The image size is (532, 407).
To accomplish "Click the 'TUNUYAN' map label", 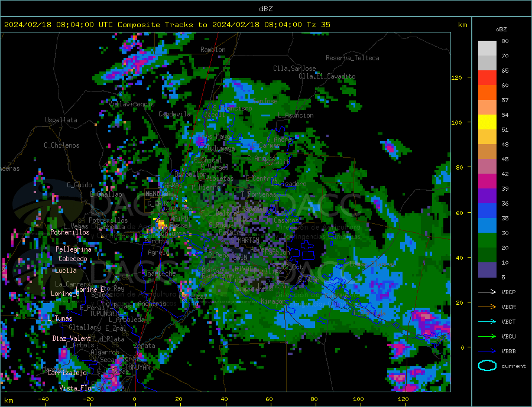I will [x=137, y=367].
